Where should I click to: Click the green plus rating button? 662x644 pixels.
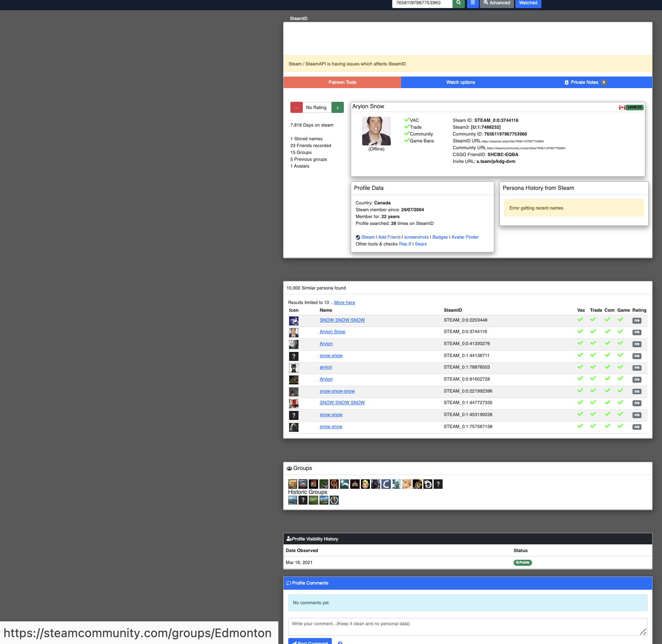pyautogui.click(x=337, y=108)
